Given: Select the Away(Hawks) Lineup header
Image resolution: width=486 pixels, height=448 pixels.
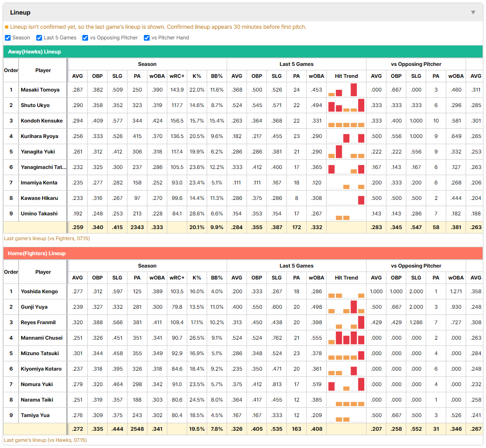Looking at the screenshot, I should click(x=243, y=52).
